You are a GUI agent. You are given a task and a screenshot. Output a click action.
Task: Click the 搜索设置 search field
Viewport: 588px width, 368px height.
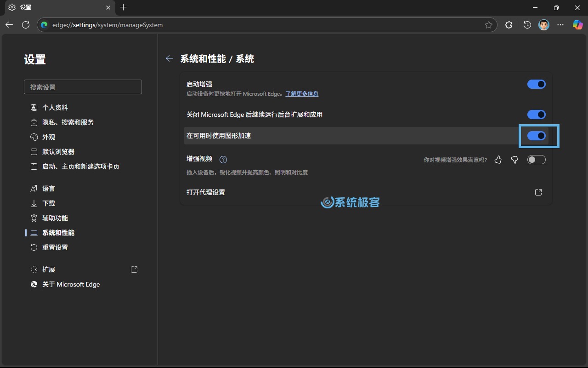click(x=83, y=87)
